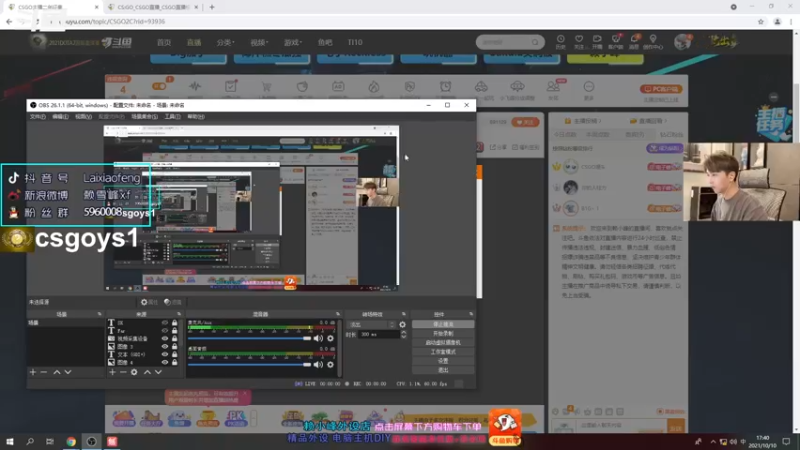Screen dimensions: 800x450
Task: Open the OBS 文件 (File) menu
Action: click(x=37, y=117)
